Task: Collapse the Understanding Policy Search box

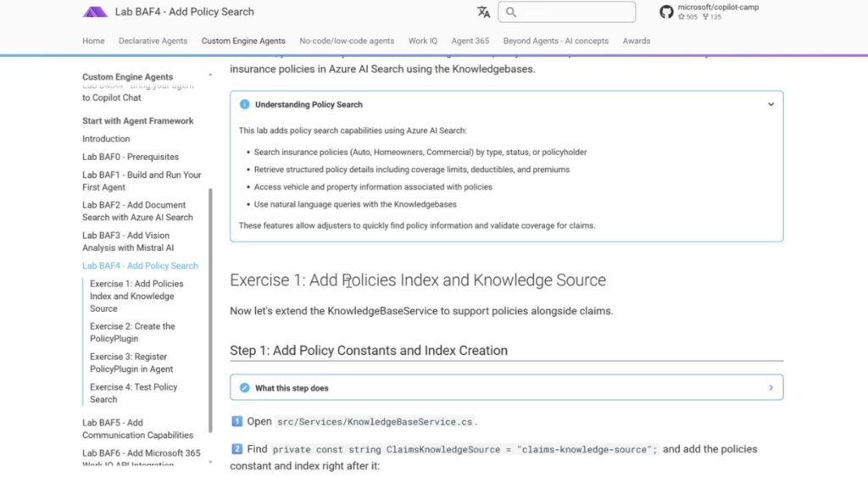Action: [771, 105]
